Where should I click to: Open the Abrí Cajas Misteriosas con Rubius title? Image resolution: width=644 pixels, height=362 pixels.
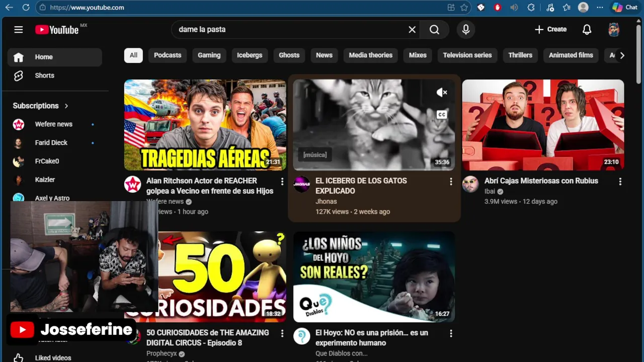[x=541, y=181]
